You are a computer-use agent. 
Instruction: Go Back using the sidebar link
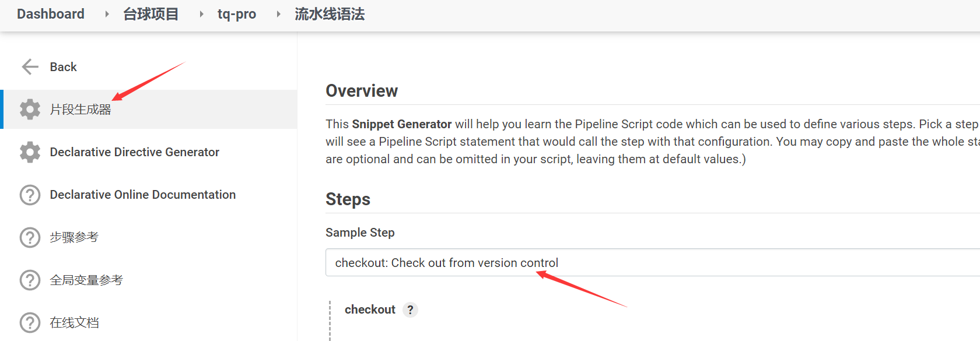pos(63,67)
